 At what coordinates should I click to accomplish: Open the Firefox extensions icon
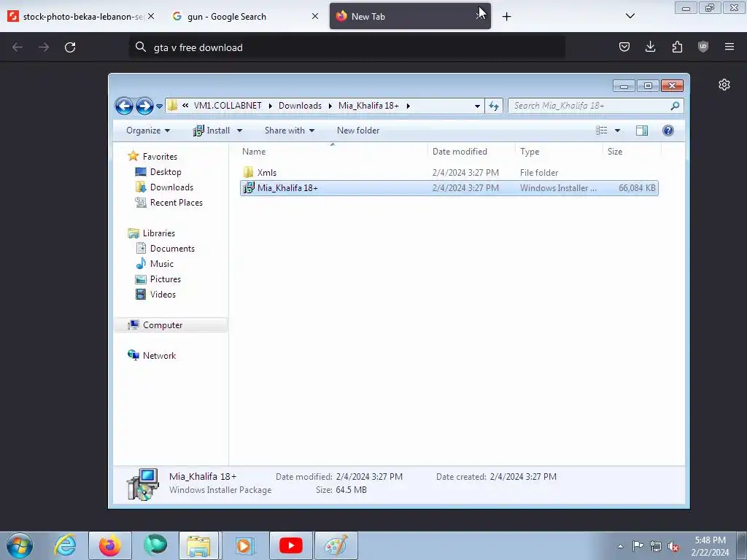coord(677,47)
